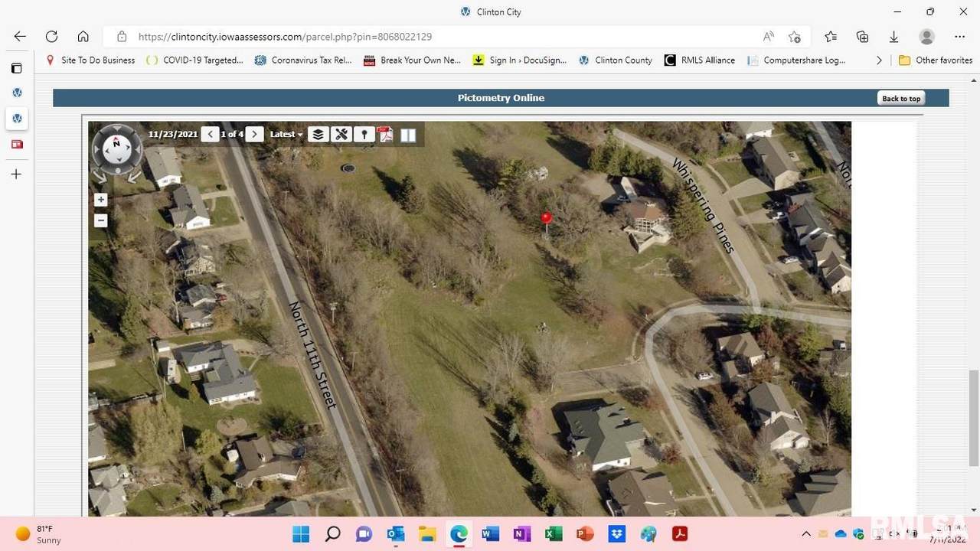Click the compass north indicator
The height and width of the screenshot is (551, 980).
116,142
